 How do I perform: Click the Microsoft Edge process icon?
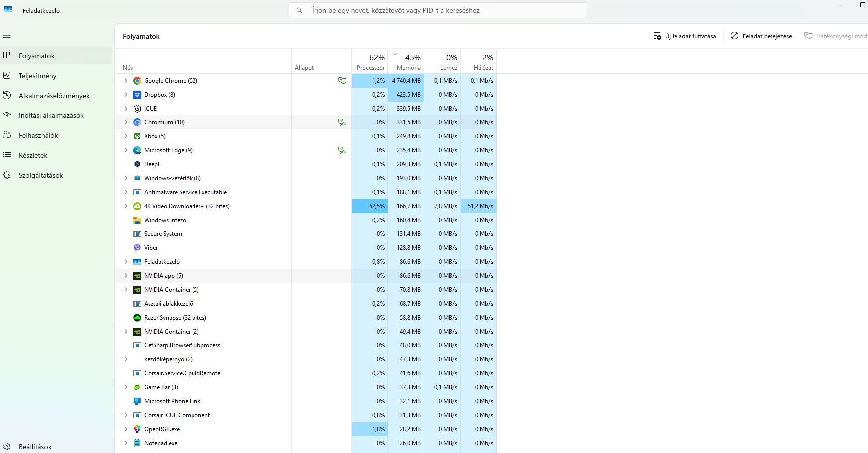coord(137,150)
